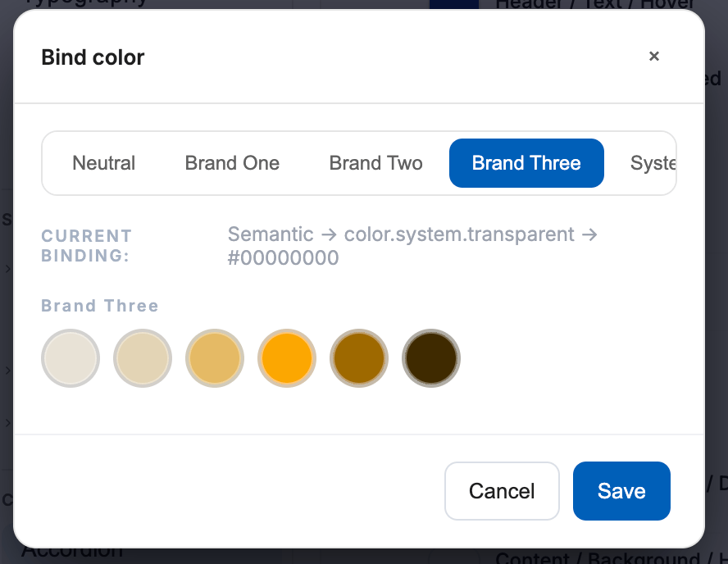
Task: Close the Bind color dialog
Action: click(654, 56)
